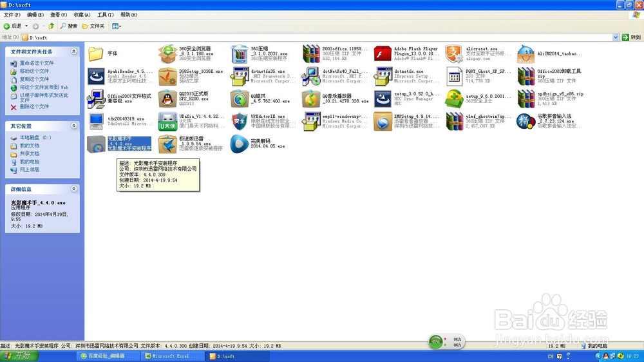Select the spdbsign_v5_x86.zip icon
644x362 pixels.
tap(526, 99)
